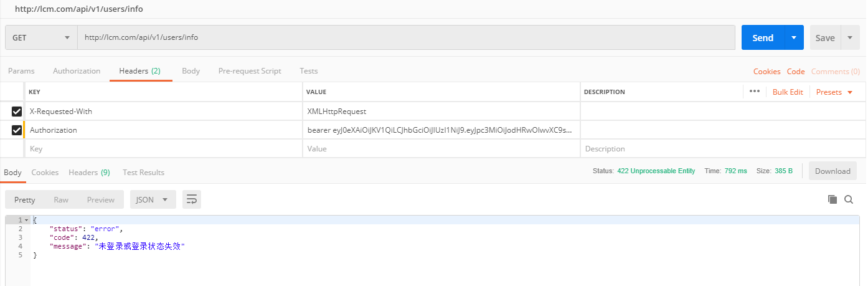The image size is (868, 286).
Task: Open the Pre-request Script tab
Action: click(250, 71)
